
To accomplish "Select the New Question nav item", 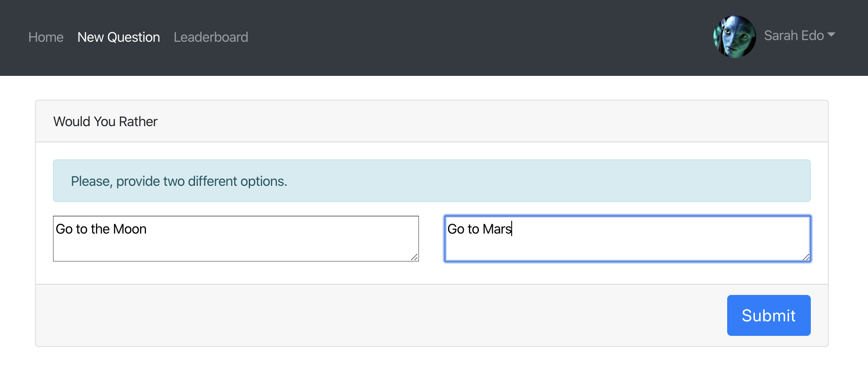I will 119,38.
